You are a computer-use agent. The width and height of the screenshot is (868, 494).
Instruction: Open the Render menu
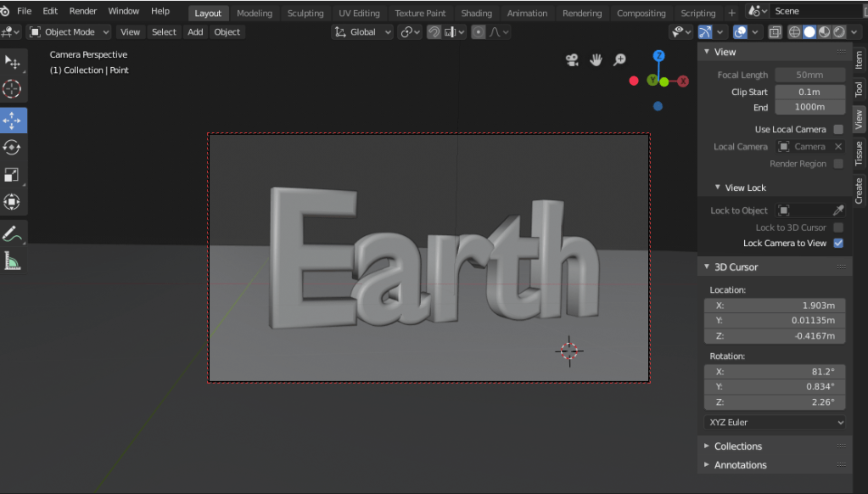point(82,12)
